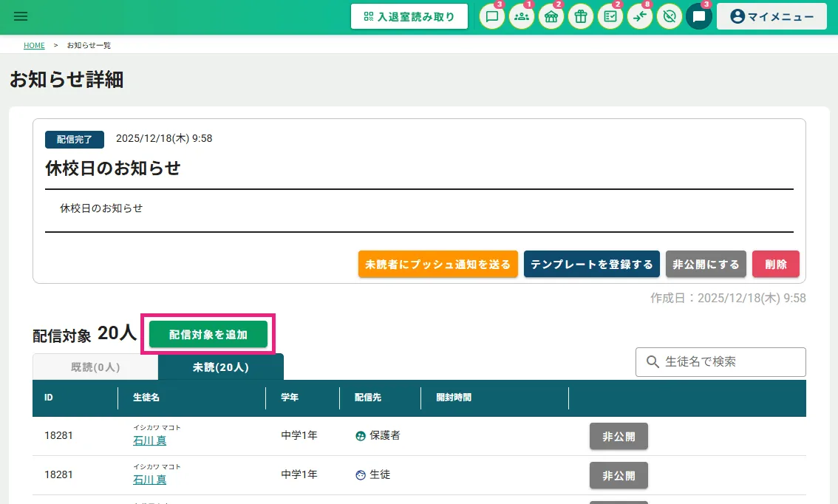Open the gift box icon
The height and width of the screenshot is (504, 838).
tap(581, 17)
